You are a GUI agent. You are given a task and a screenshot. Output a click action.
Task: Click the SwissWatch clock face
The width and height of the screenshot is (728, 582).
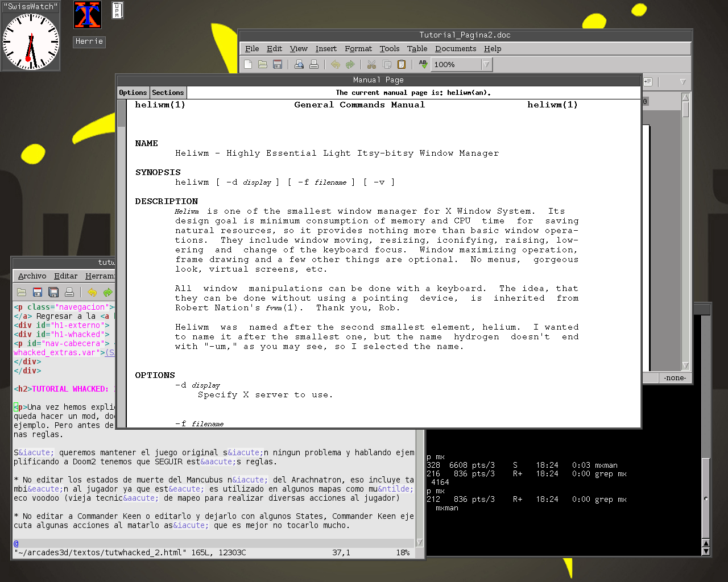pyautogui.click(x=31, y=41)
